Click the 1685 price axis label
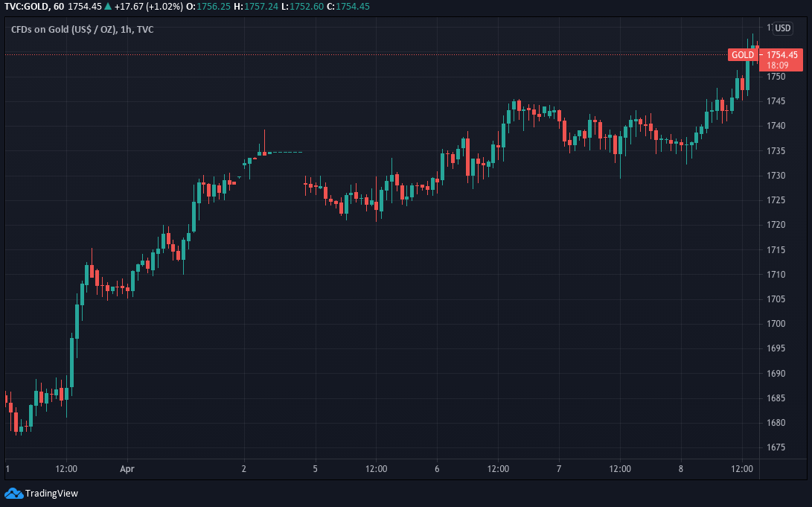This screenshot has height=507, width=812. click(776, 398)
